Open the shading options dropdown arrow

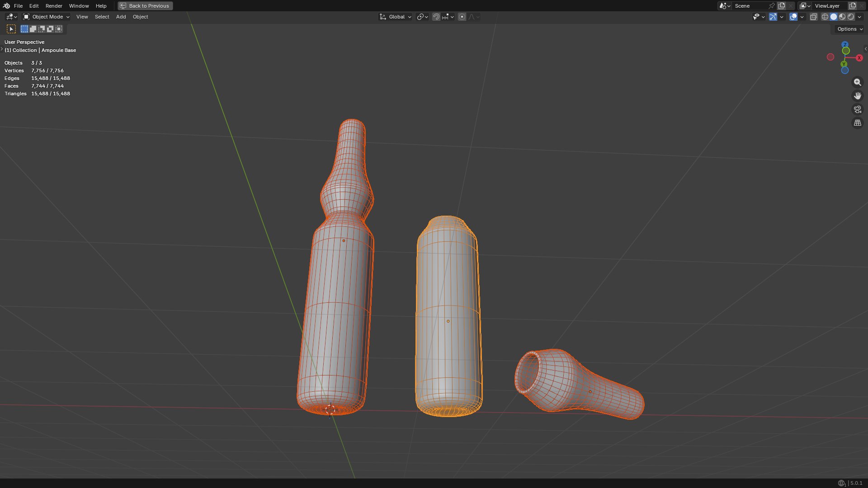[x=859, y=17]
